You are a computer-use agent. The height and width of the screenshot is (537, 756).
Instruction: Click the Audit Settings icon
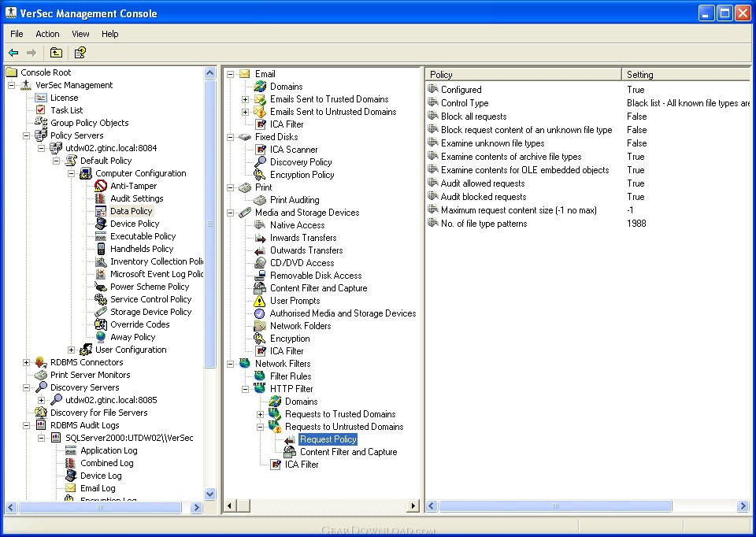[x=101, y=198]
